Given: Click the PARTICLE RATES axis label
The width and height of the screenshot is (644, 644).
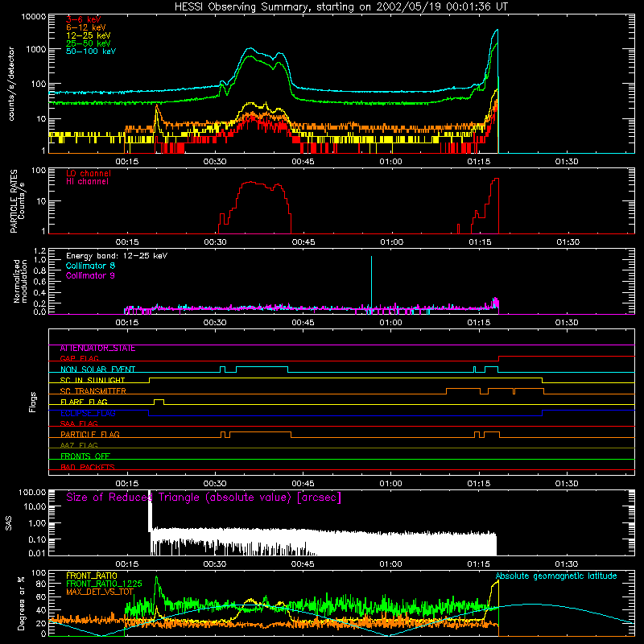Looking at the screenshot, I should pos(14,201).
